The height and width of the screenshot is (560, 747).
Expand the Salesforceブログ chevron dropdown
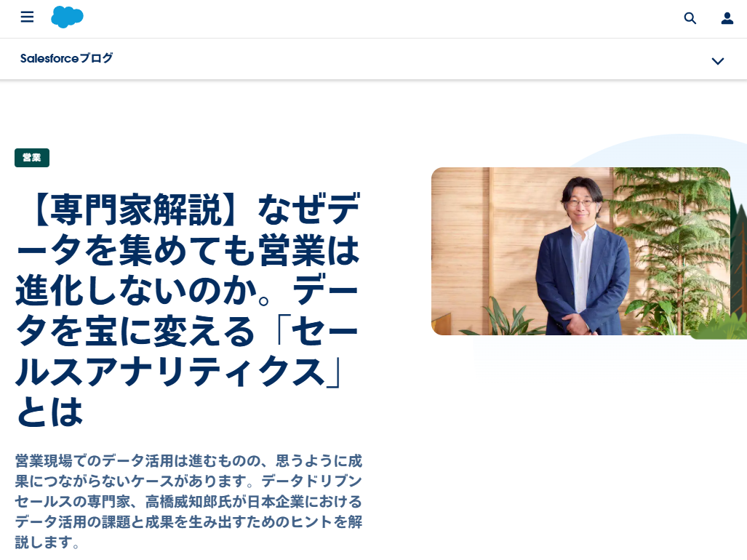717,61
